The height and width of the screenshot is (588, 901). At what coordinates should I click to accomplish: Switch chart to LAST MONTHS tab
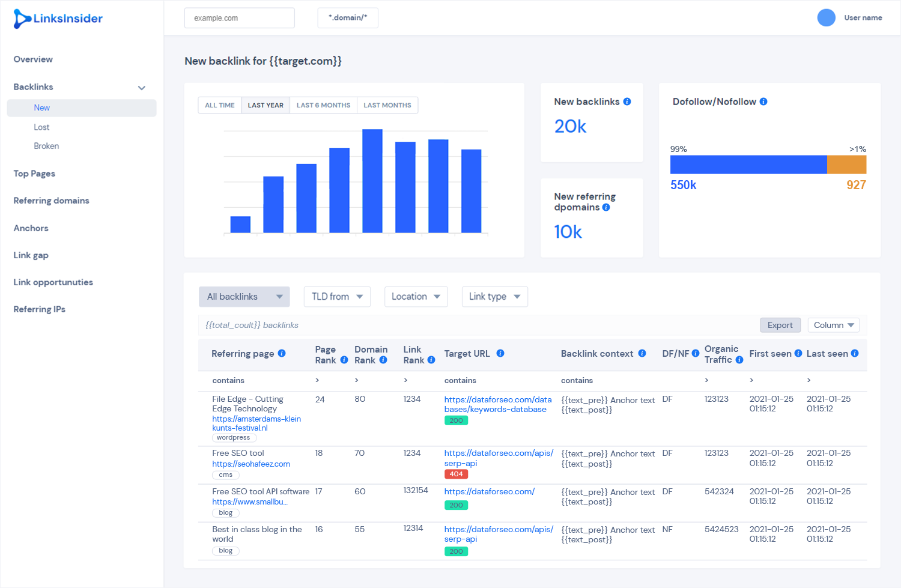click(x=387, y=105)
